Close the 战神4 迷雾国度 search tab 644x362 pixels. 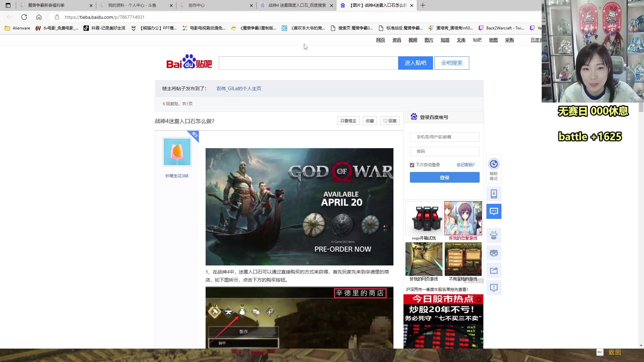tap(332, 5)
